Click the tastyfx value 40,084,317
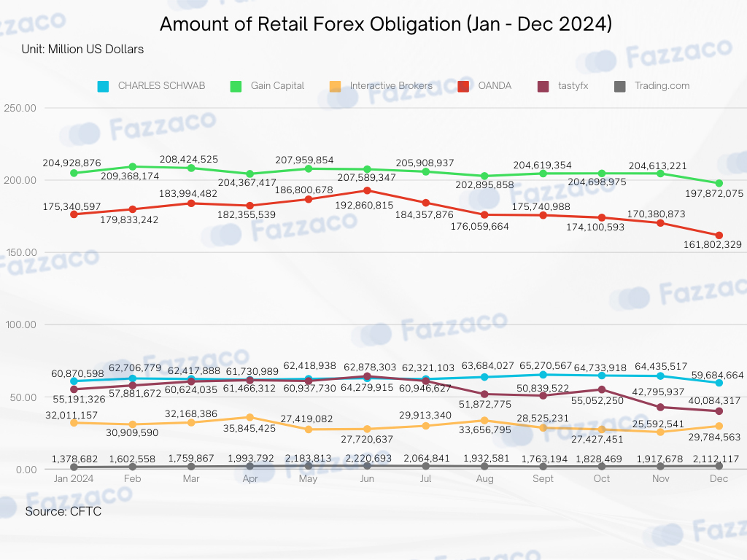Viewport: 747px width, 560px height. point(714,401)
